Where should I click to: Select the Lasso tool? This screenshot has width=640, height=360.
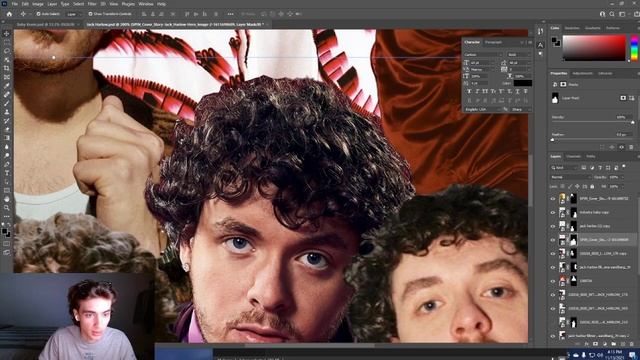(7, 51)
